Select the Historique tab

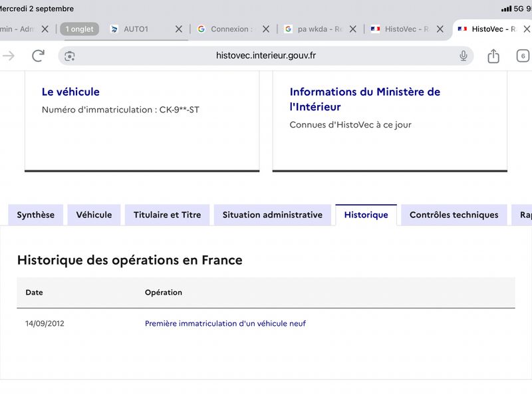click(x=366, y=215)
